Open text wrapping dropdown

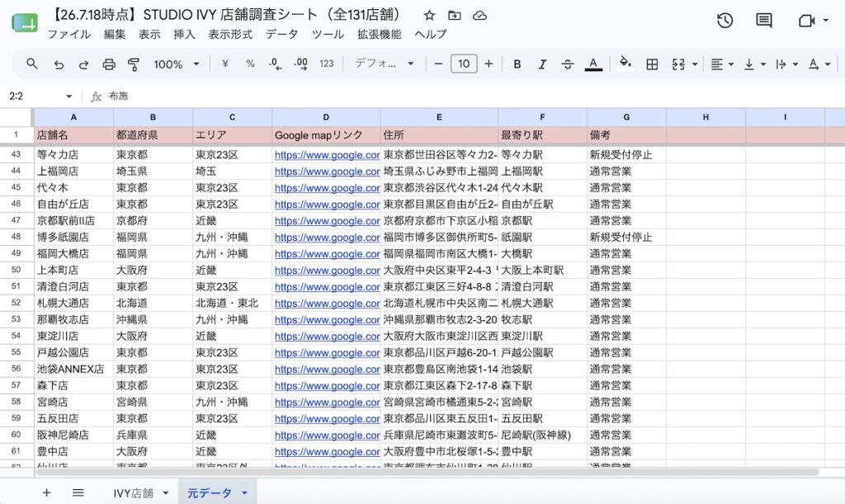(x=786, y=64)
